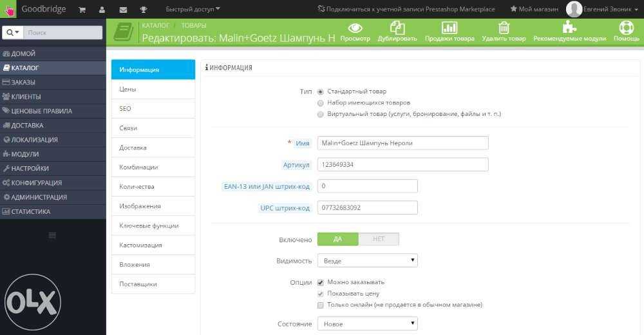The height and width of the screenshot is (335, 644).
Task: Open Заказы in the sidebar
Action: click(53, 82)
